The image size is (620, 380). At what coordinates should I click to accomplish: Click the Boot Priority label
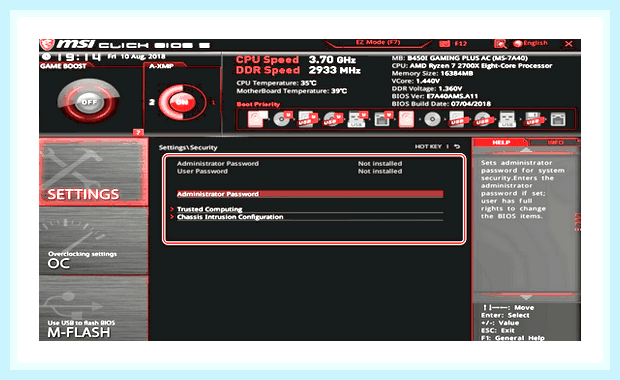(258, 104)
